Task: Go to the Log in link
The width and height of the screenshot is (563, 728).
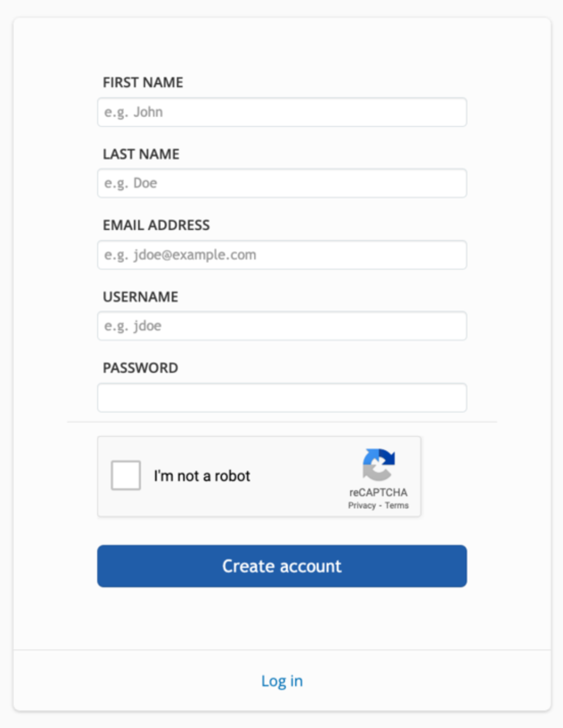Action: click(x=282, y=681)
